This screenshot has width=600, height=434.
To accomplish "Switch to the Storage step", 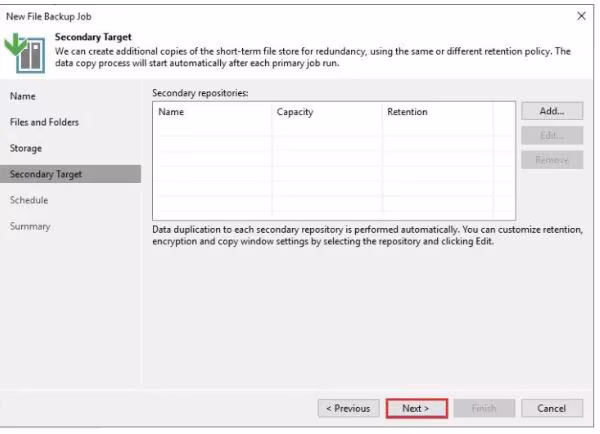I will 26,148.
